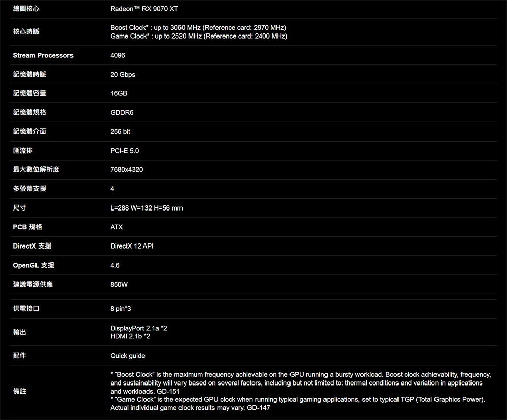The height and width of the screenshot is (420, 507).
Task: Click the "記憶體規格" row label
Action: point(29,112)
